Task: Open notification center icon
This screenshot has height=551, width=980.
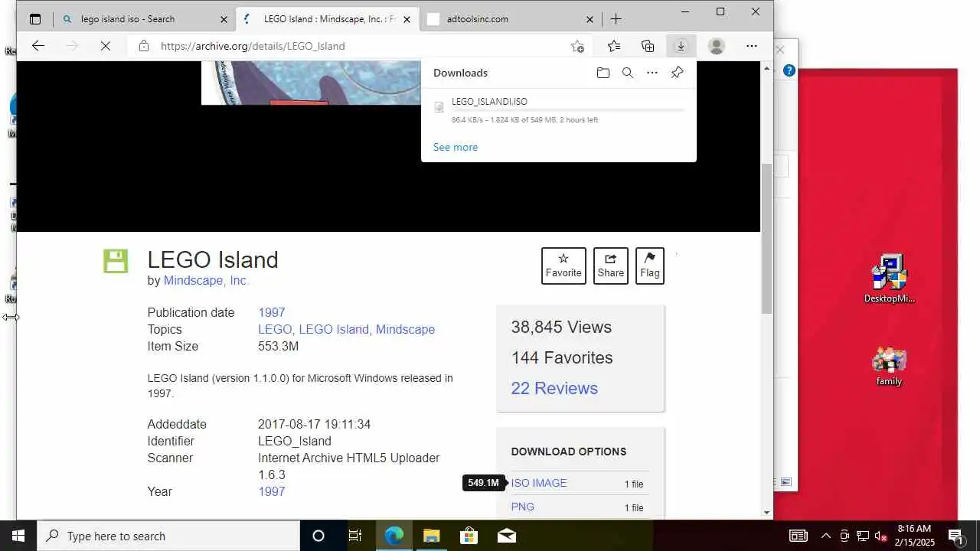Action: pos(955,536)
